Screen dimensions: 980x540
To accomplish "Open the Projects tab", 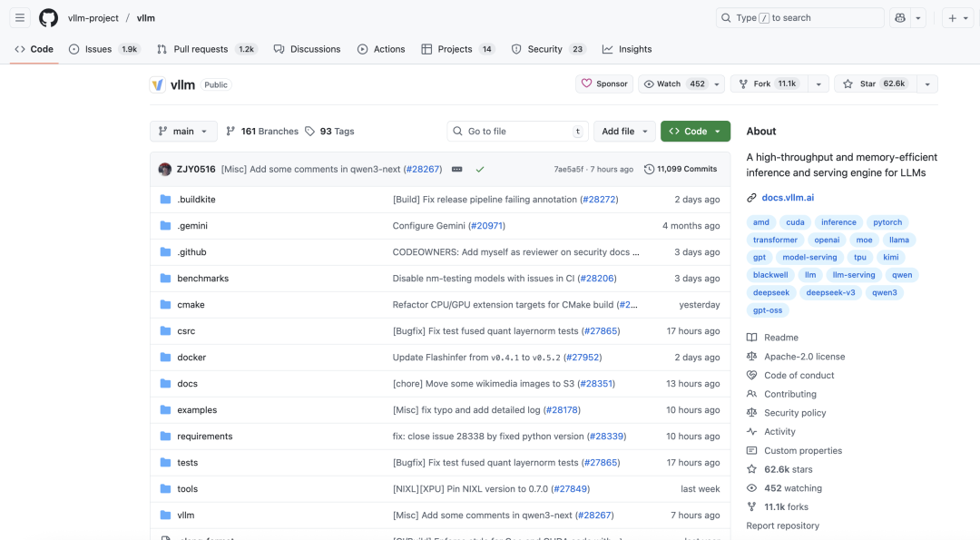I will (458, 49).
